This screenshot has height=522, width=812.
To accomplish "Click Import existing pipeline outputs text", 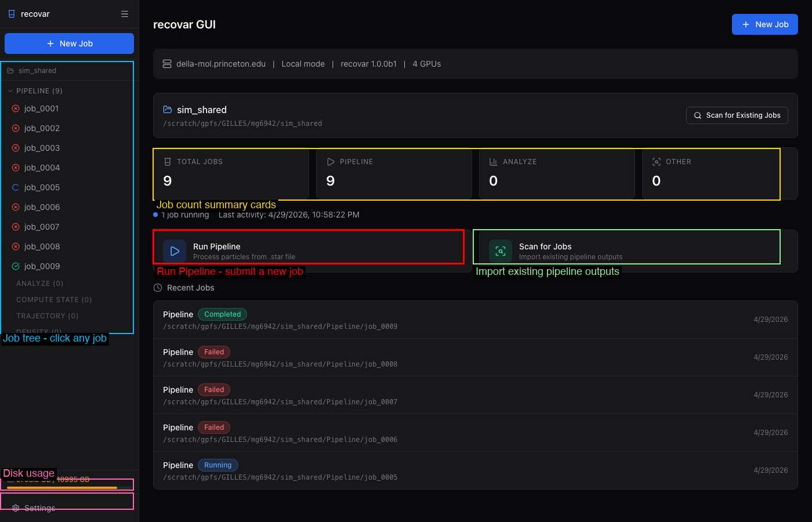I will pyautogui.click(x=571, y=257).
